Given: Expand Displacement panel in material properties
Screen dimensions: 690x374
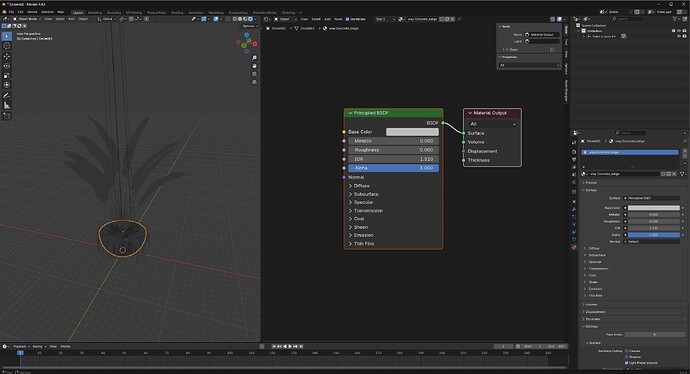Looking at the screenshot, I should [594, 312].
